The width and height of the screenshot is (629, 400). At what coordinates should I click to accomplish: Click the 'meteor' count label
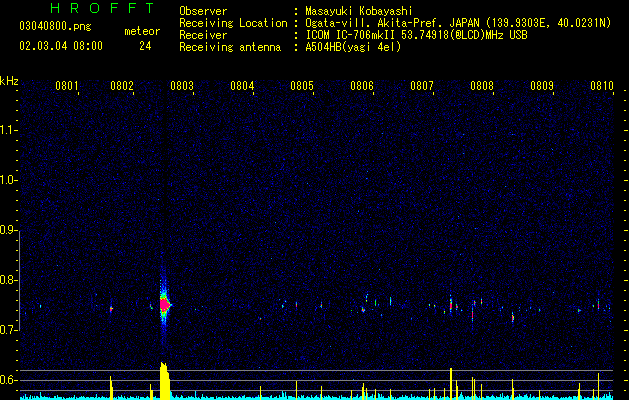[142, 31]
